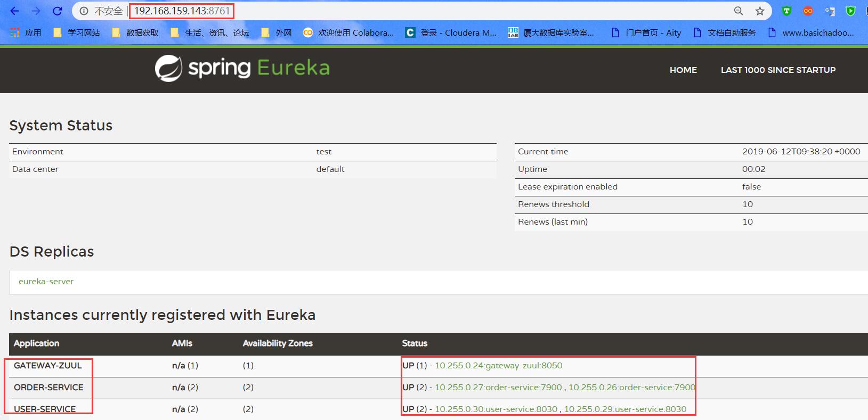Viewport: 868px width, 420px height.
Task: Click the System Status heading
Action: (x=61, y=126)
